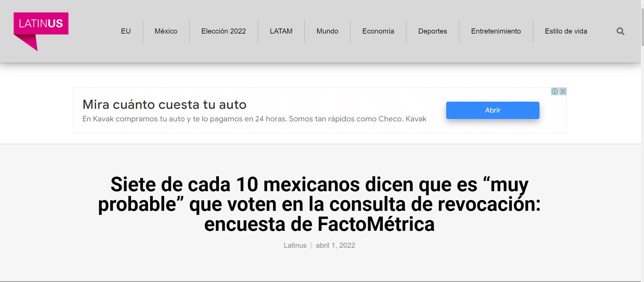Click the article headline about FactoMétrica
644x282 pixels.
(319, 204)
